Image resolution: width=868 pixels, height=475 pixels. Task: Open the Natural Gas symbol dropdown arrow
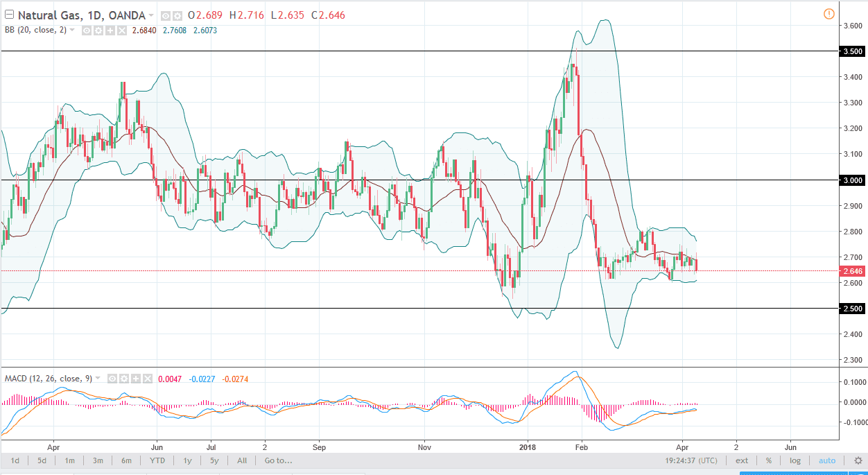tap(150, 15)
